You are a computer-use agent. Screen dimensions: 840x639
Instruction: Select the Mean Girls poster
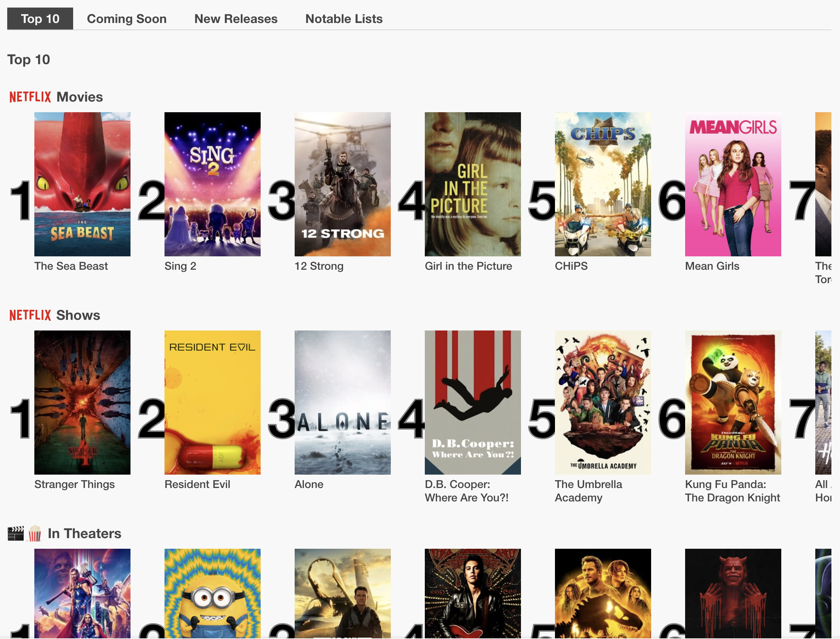click(733, 184)
